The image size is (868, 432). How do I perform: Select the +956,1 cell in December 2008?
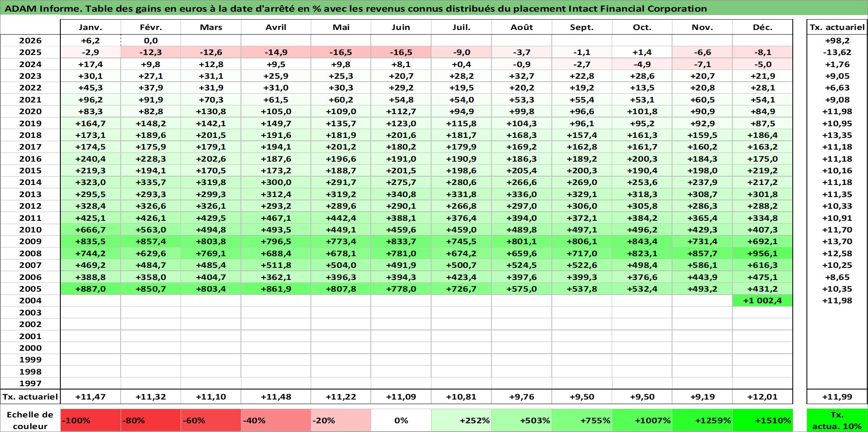pyautogui.click(x=763, y=253)
